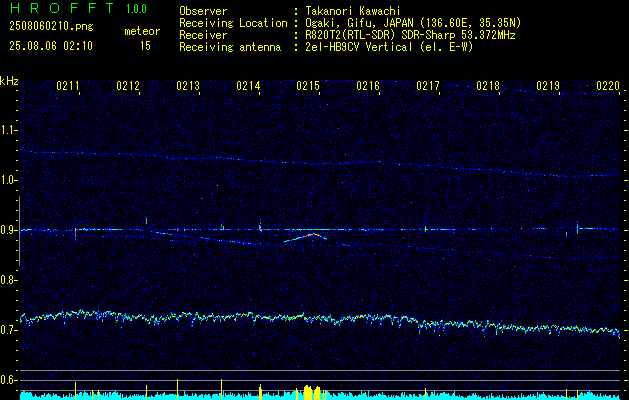Image resolution: width=629 pixels, height=400 pixels.
Task: Click the version number 1.0.0
Action: coord(136,8)
